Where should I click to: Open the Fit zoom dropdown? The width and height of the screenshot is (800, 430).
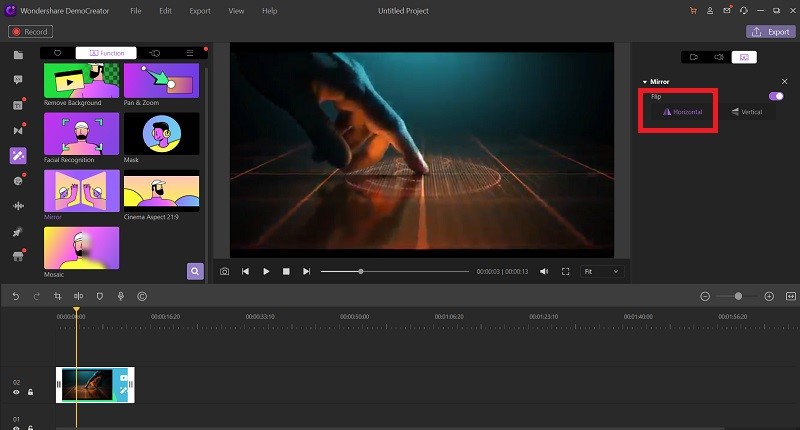click(x=602, y=271)
